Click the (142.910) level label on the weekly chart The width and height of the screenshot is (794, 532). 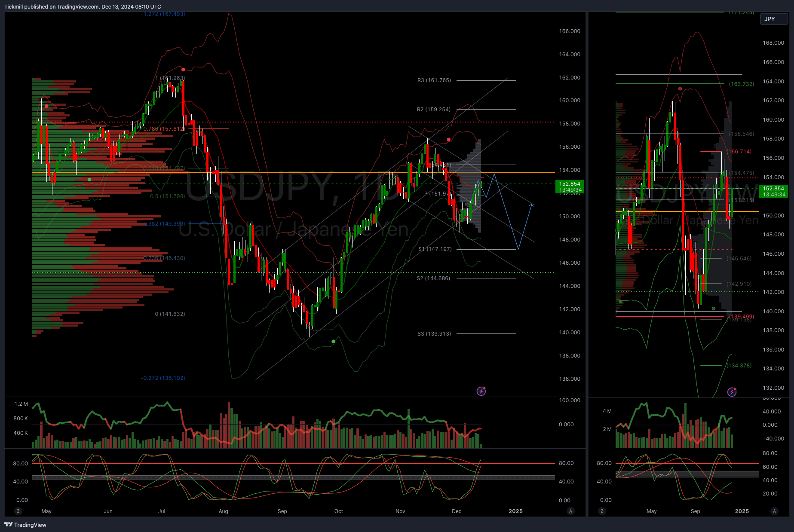click(x=739, y=284)
